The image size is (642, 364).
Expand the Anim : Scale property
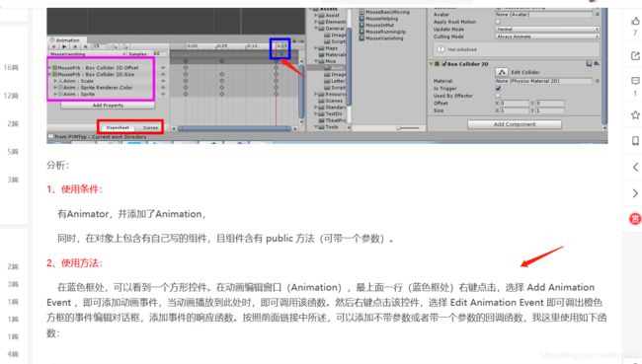click(x=55, y=81)
